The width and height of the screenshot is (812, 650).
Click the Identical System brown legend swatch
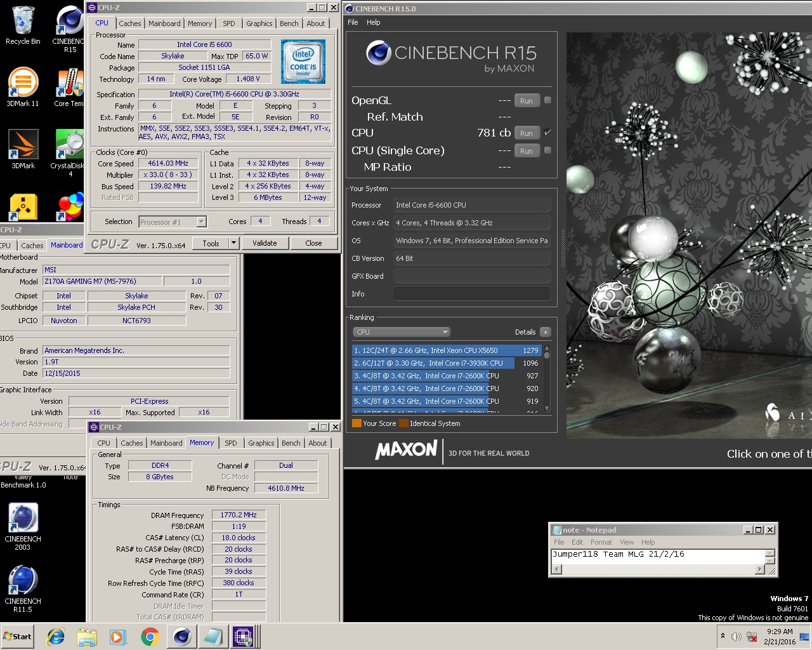403,423
